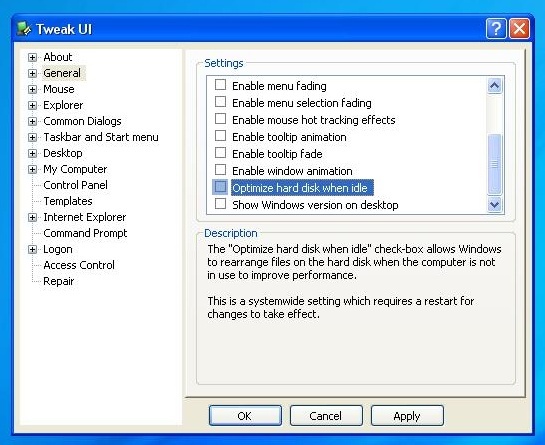Expand Taskbar and Start menu node
This screenshot has height=445, width=545.
coord(32,137)
